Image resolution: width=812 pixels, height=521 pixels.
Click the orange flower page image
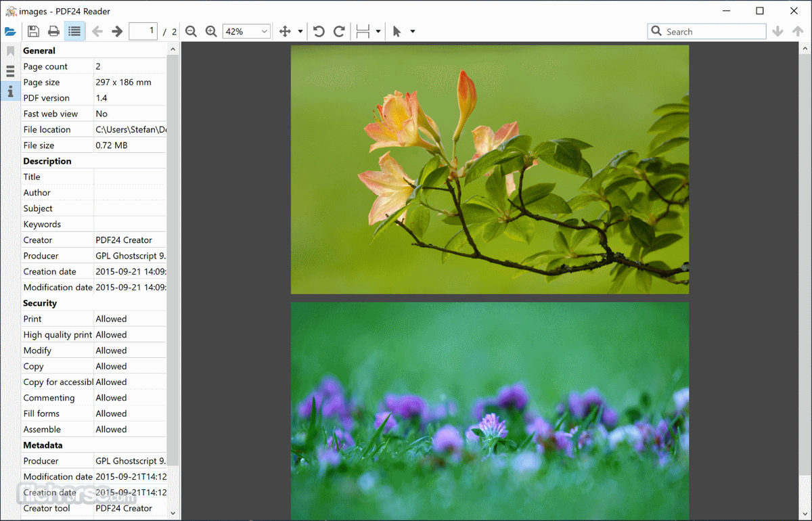(490, 170)
